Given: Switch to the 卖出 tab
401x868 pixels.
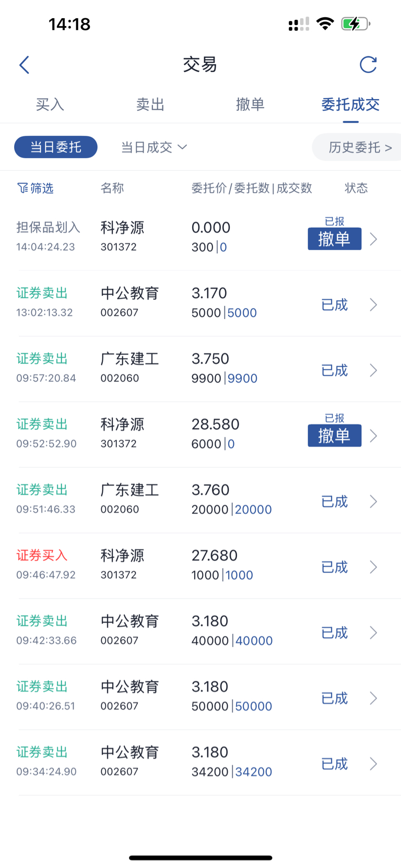Looking at the screenshot, I should 150,104.
